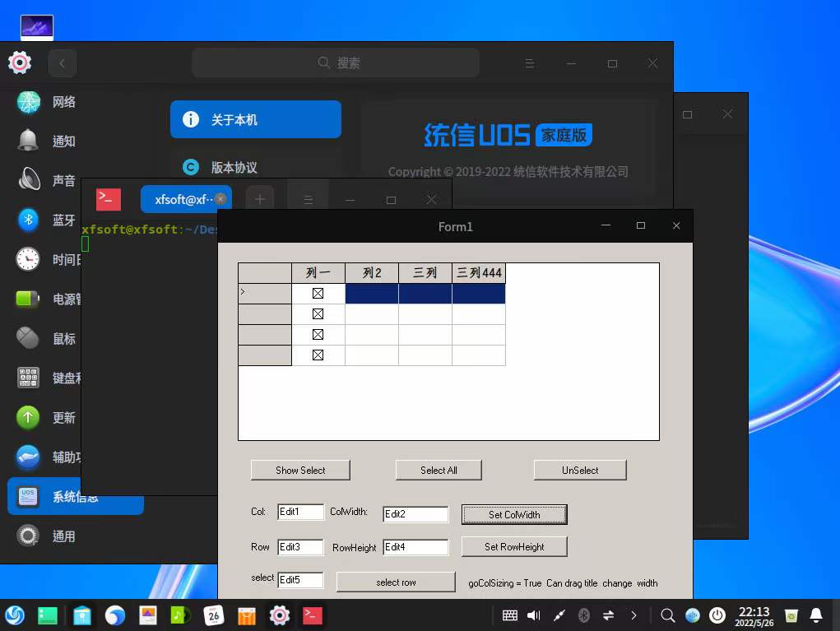
Task: Tick the checkbox in the third grid row
Action: tap(318, 334)
